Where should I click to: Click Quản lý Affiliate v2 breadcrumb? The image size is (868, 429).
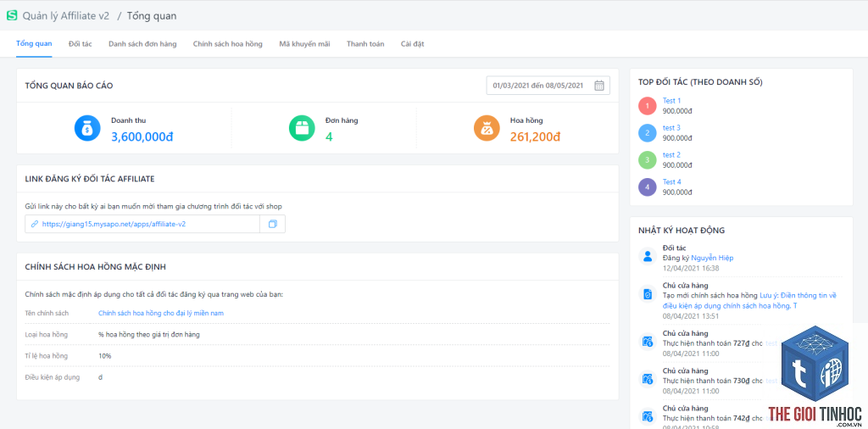pos(66,16)
